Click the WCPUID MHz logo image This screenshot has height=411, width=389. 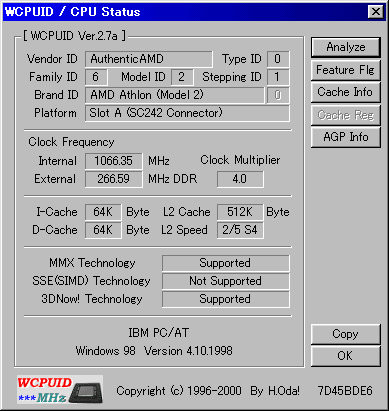[x=60, y=389]
